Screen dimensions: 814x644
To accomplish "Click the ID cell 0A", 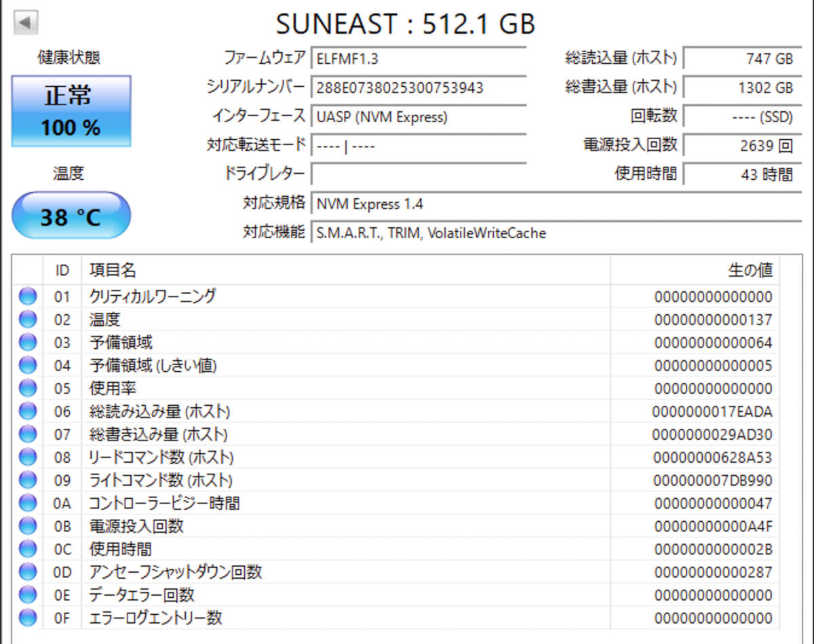I will pyautogui.click(x=62, y=504).
